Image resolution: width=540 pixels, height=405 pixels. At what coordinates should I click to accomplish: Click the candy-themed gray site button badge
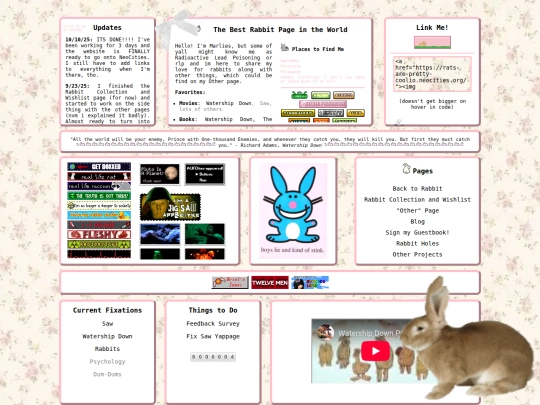pyautogui.click(x=230, y=282)
